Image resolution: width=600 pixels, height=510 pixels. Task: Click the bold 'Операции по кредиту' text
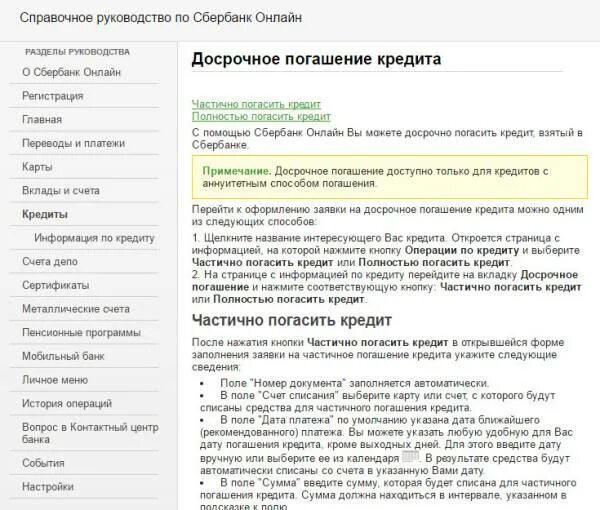[x=462, y=250]
